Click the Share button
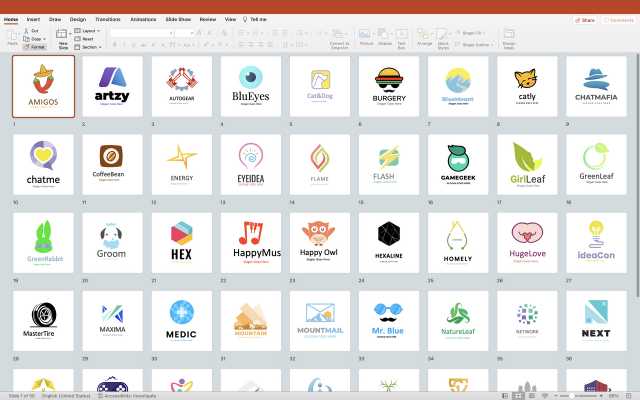 [586, 19]
